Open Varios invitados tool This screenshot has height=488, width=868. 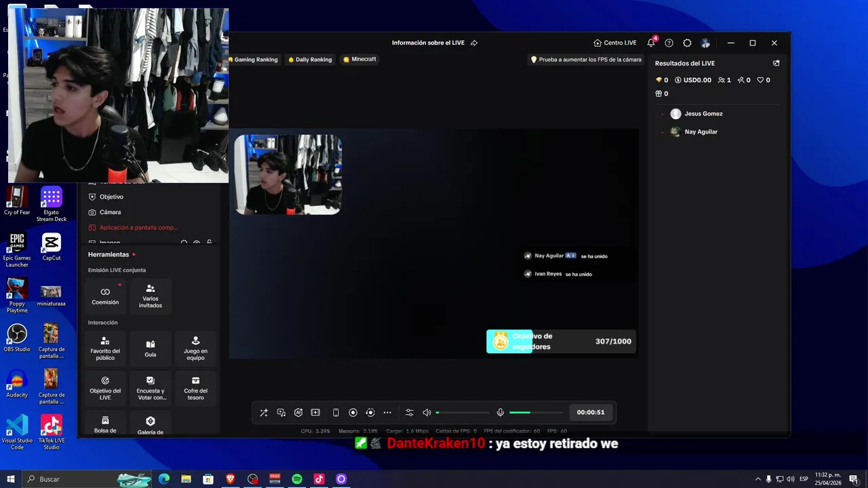(151, 296)
